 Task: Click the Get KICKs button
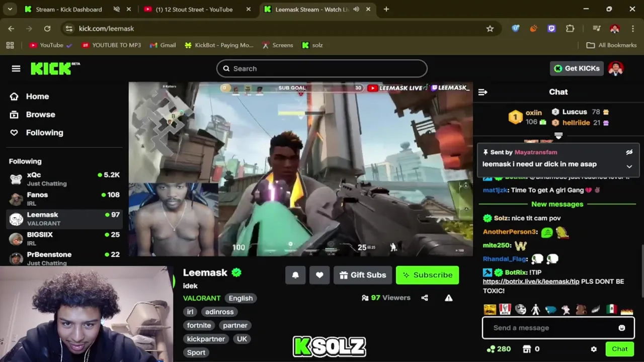click(577, 68)
